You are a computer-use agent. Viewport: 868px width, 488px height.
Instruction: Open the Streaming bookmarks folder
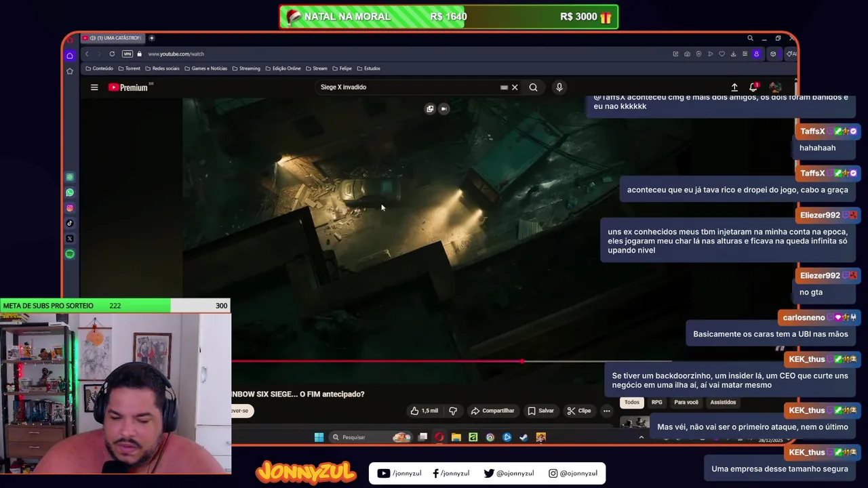coord(246,68)
